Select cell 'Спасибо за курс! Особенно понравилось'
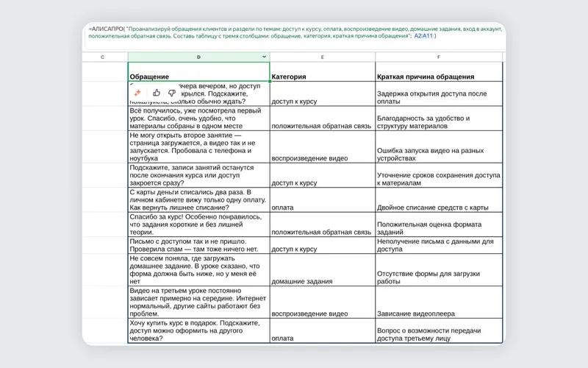 (x=198, y=224)
